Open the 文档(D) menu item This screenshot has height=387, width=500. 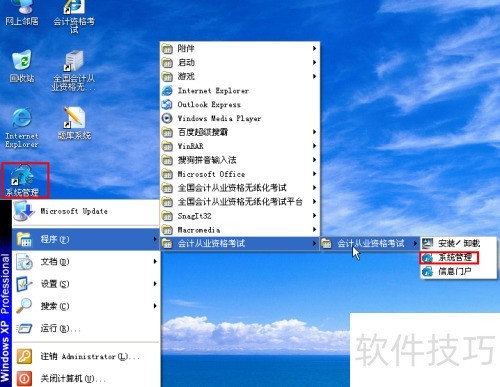[x=86, y=262]
